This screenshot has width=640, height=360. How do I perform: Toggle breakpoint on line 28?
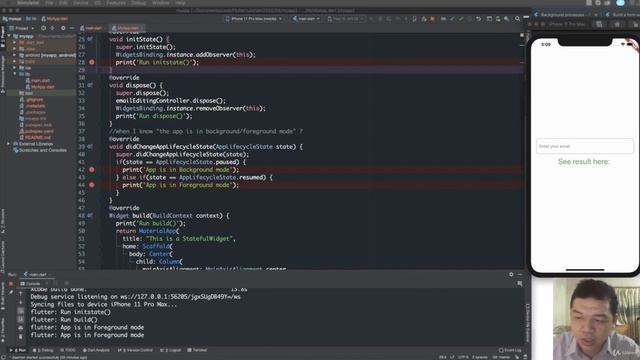click(92, 62)
